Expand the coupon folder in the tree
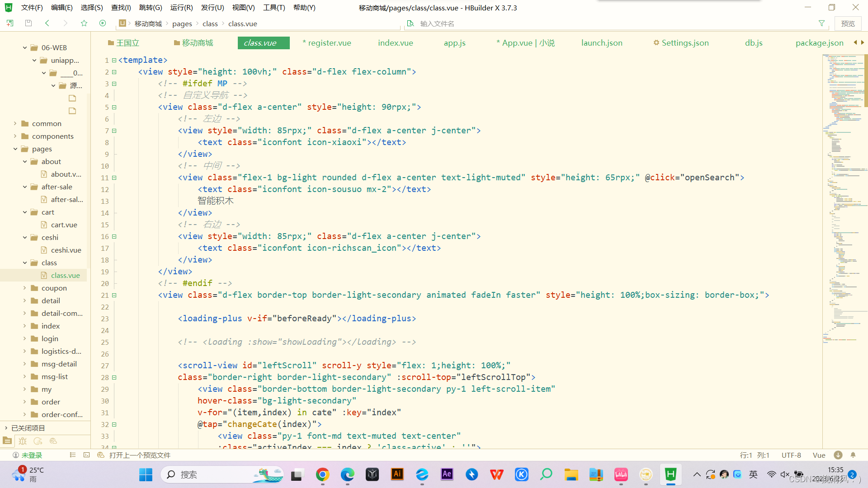 click(x=24, y=288)
